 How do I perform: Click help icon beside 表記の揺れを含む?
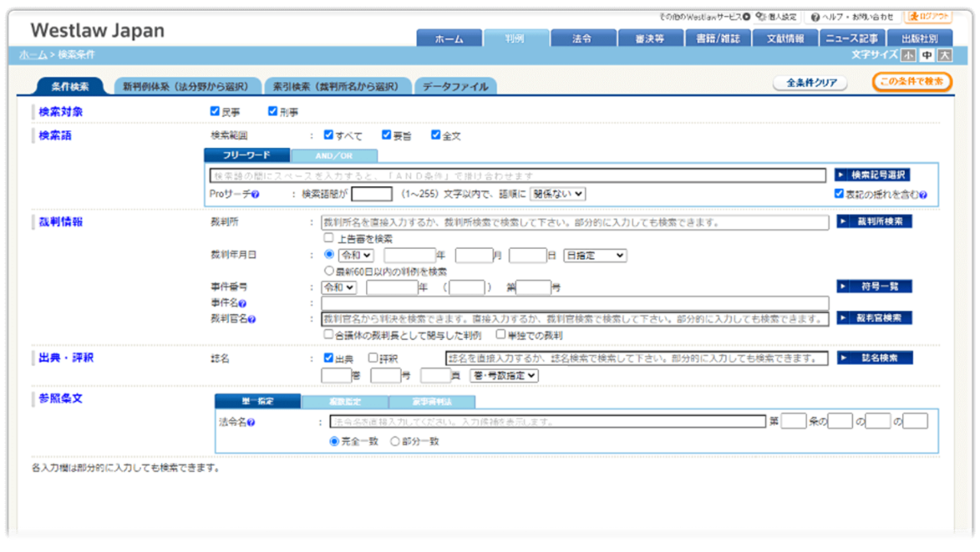click(x=923, y=194)
